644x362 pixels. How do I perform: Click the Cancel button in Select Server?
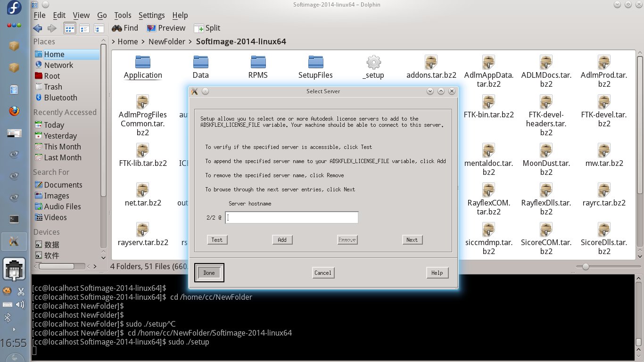pos(323,272)
